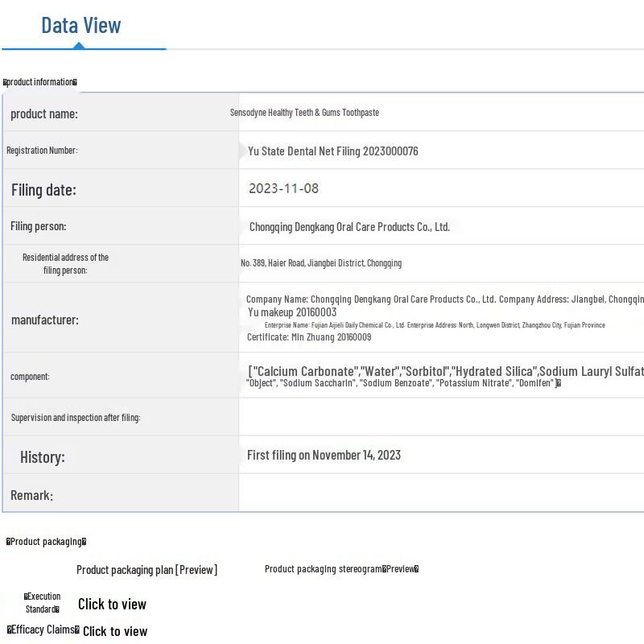Click the Yu makeup 20160003 certificate text
644x644 pixels.
point(292,312)
